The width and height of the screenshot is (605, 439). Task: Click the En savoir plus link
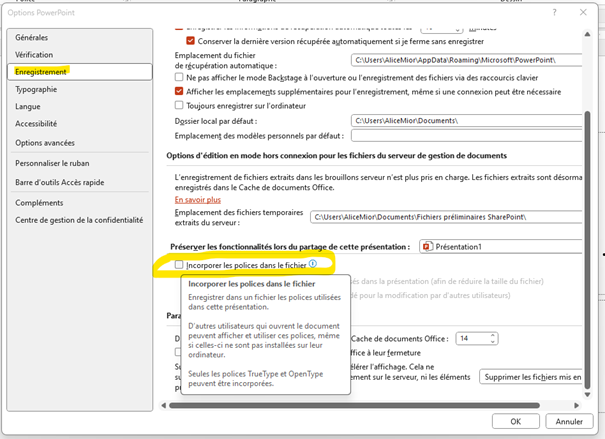(x=198, y=200)
